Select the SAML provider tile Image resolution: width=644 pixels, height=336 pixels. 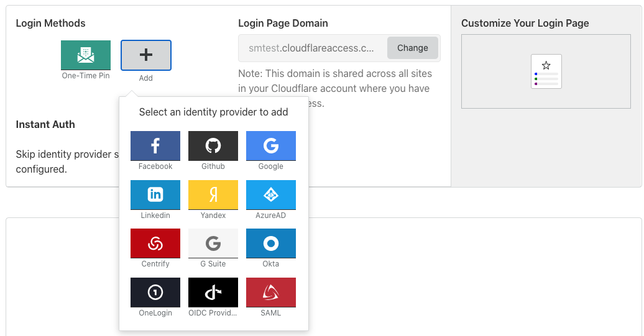point(270,292)
